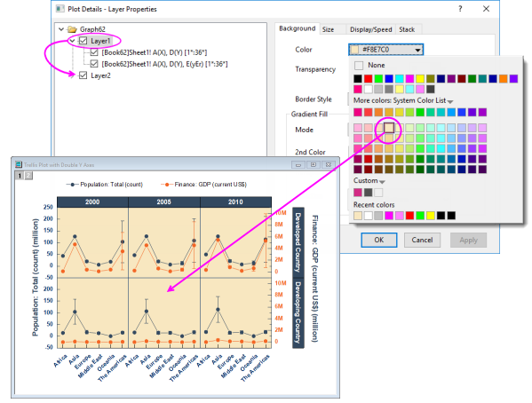
Task: Click the Trellis Plot window icon
Action: point(19,165)
